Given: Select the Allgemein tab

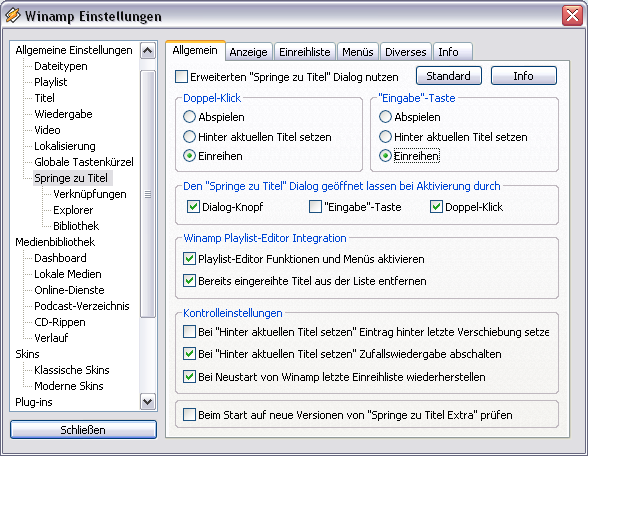Looking at the screenshot, I should pos(195,51).
